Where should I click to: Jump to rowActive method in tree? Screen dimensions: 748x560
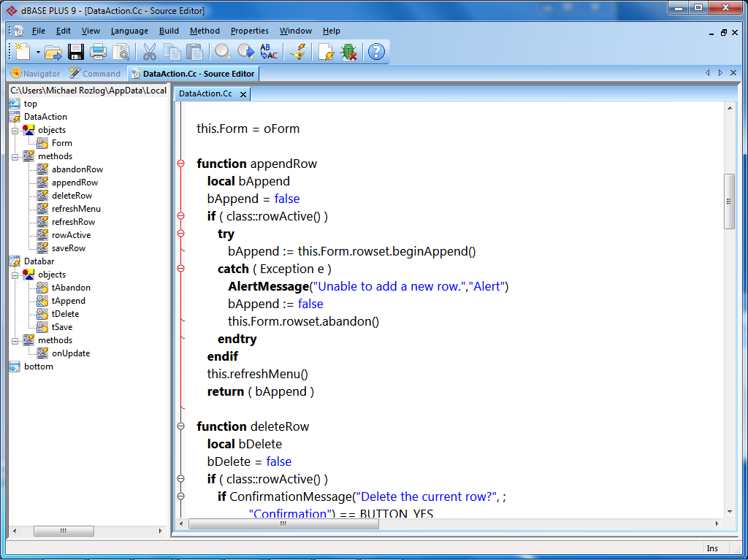(x=71, y=235)
